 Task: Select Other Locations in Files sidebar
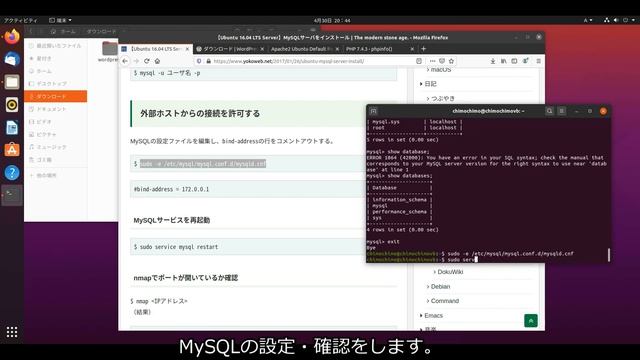56,176
